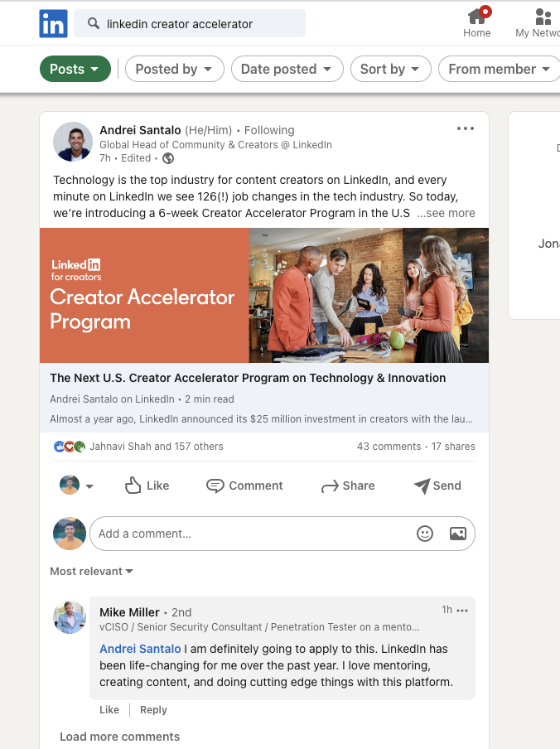Open the post options three-dot menu
The image size is (560, 749).
pos(465,128)
